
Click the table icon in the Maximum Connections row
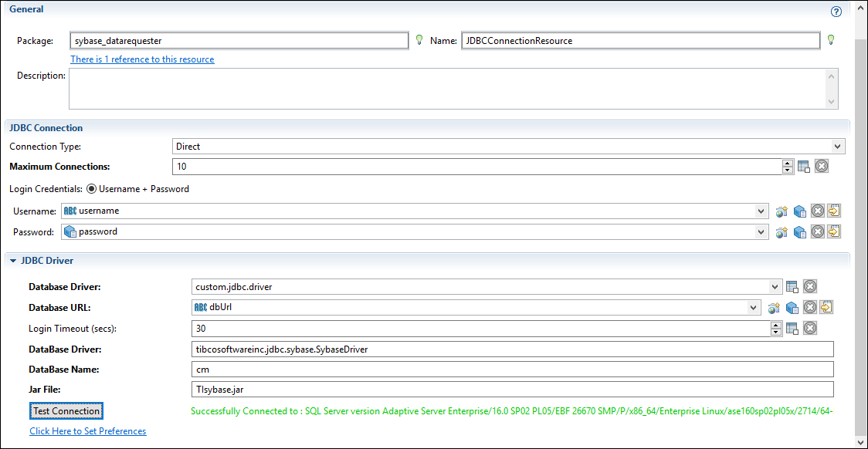click(x=804, y=166)
